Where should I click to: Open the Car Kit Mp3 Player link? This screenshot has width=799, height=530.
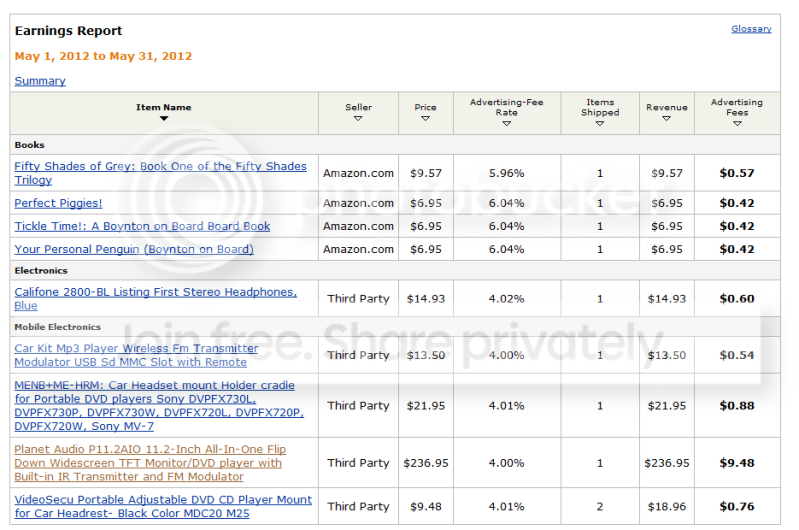136,355
